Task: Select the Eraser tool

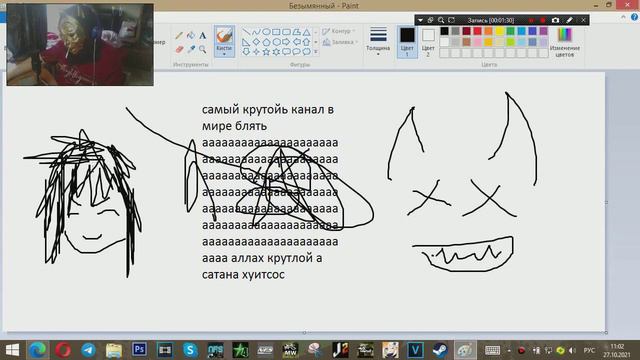Action: 179,49
